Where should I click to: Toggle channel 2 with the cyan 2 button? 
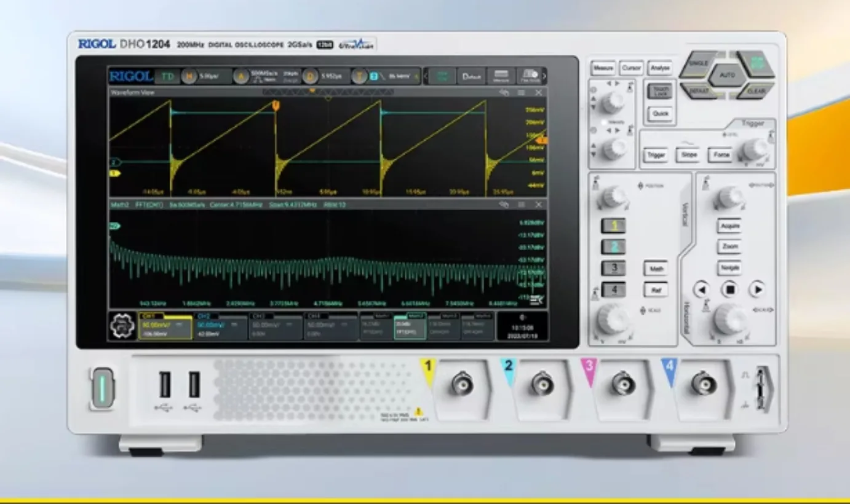coord(613,247)
